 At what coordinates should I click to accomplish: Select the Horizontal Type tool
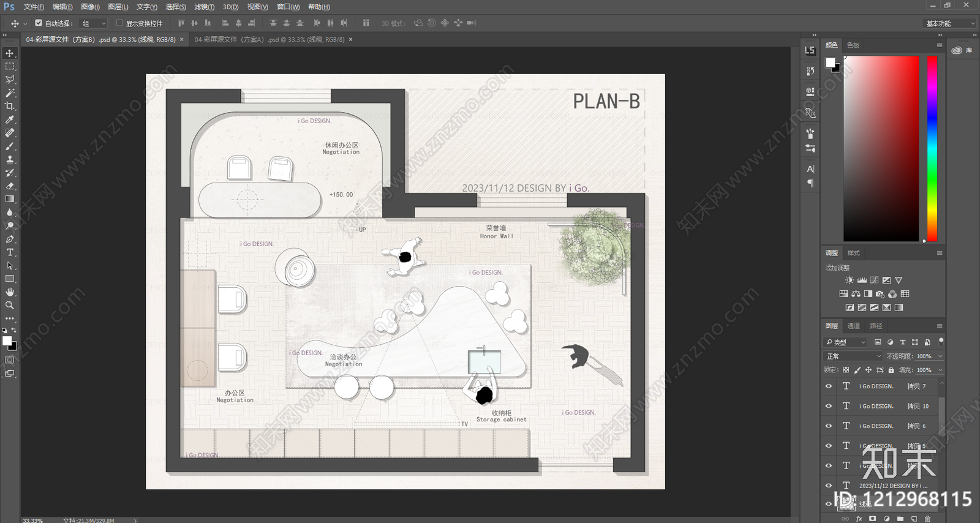[x=10, y=252]
